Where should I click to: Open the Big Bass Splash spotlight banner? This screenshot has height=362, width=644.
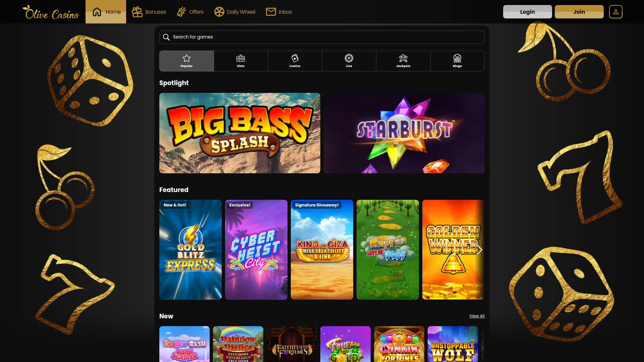(x=239, y=133)
